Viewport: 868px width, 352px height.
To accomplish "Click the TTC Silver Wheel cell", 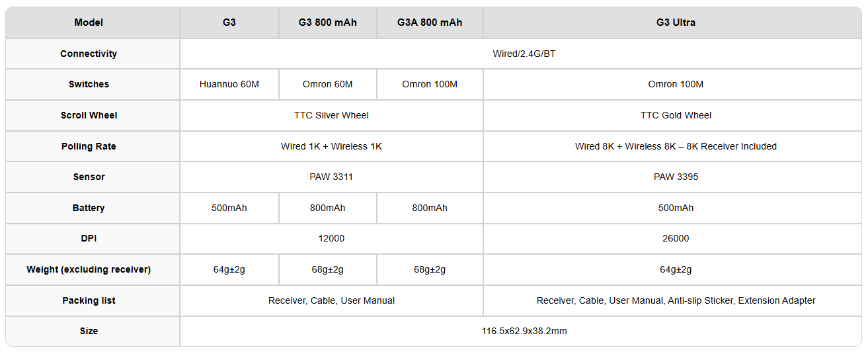I will (331, 115).
